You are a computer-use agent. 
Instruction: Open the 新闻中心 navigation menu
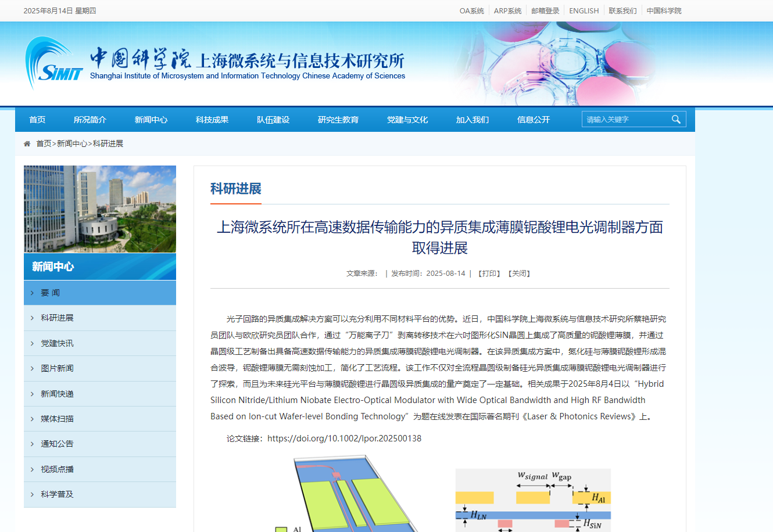(151, 120)
